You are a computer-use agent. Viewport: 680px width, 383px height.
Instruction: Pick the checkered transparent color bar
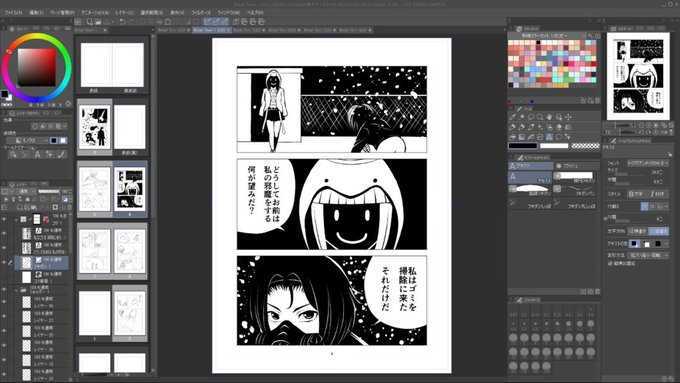click(585, 146)
